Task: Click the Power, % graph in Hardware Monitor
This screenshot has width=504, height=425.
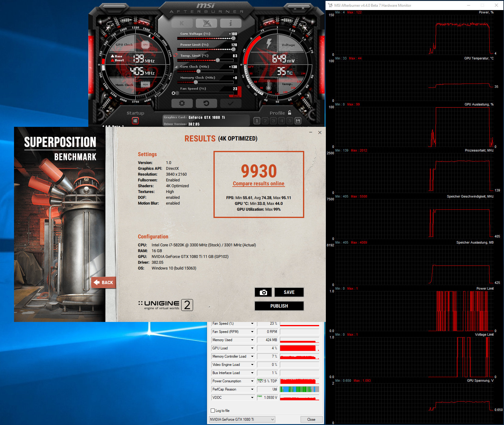Action: [x=414, y=35]
